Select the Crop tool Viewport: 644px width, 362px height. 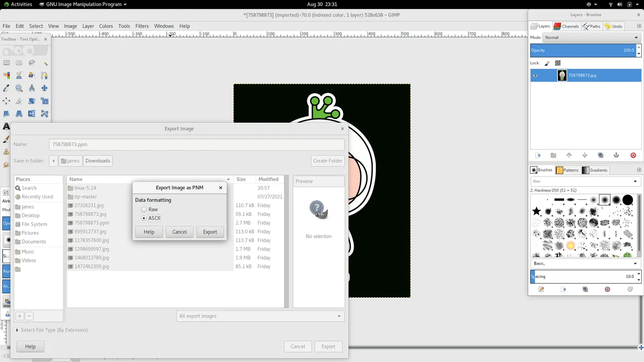coord(19,101)
